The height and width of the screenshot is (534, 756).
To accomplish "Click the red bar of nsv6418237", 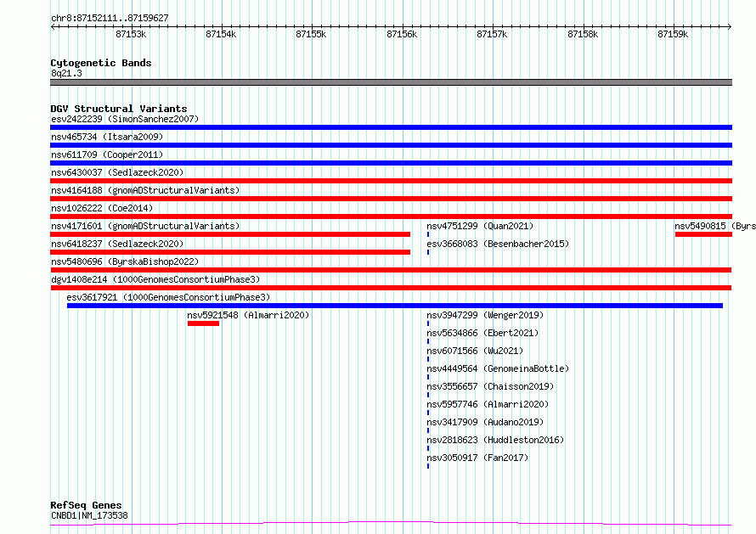I will (230, 252).
